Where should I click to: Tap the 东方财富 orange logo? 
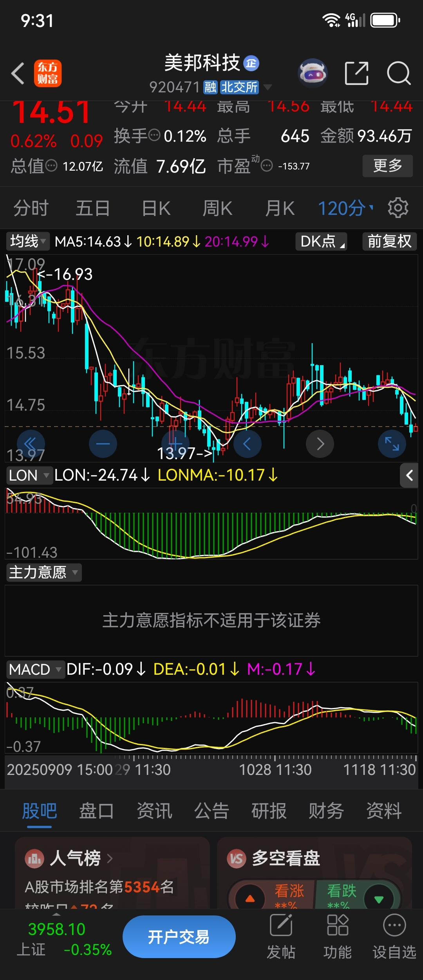coord(48,73)
